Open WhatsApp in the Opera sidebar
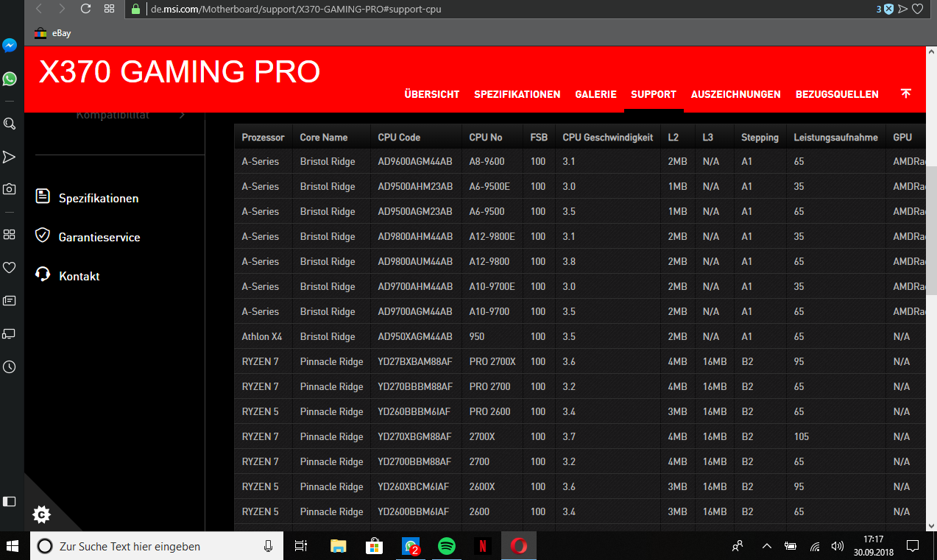 pos(10,79)
